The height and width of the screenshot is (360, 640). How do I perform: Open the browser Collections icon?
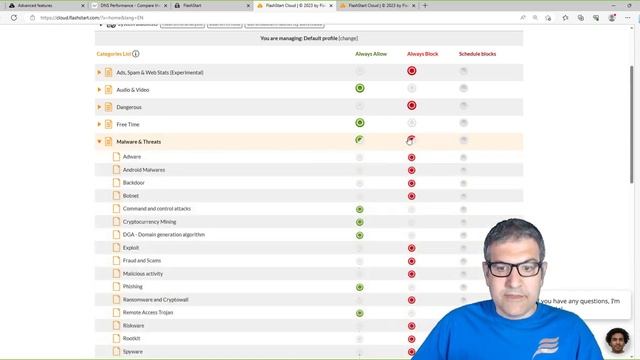[x=580, y=18]
